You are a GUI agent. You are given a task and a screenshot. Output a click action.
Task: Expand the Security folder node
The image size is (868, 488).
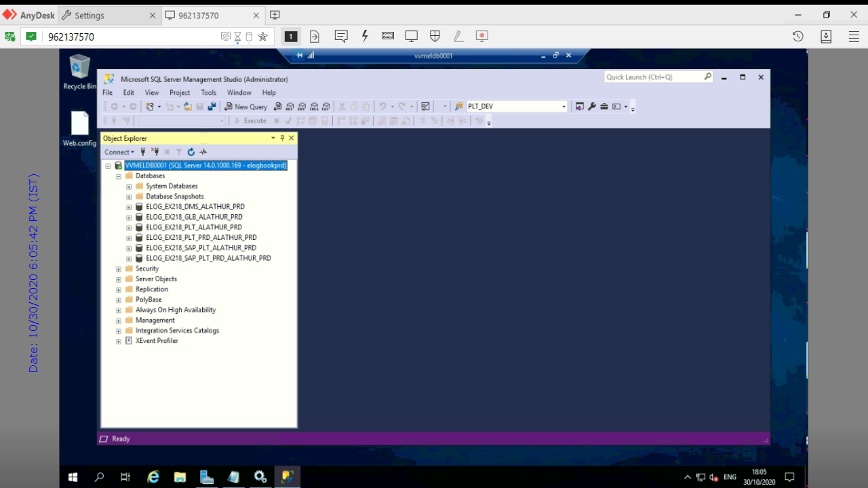(119, 269)
